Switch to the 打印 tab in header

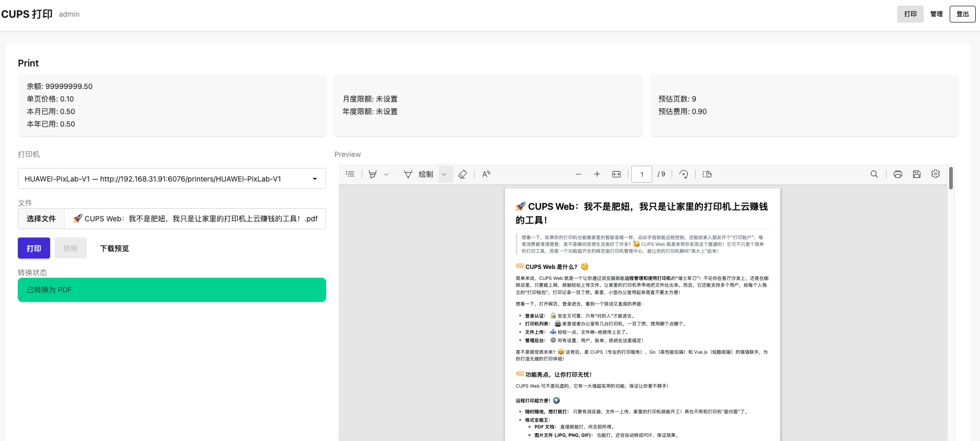click(910, 14)
